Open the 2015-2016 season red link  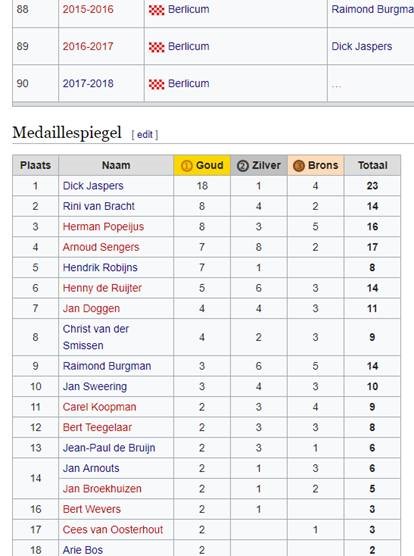point(88,9)
